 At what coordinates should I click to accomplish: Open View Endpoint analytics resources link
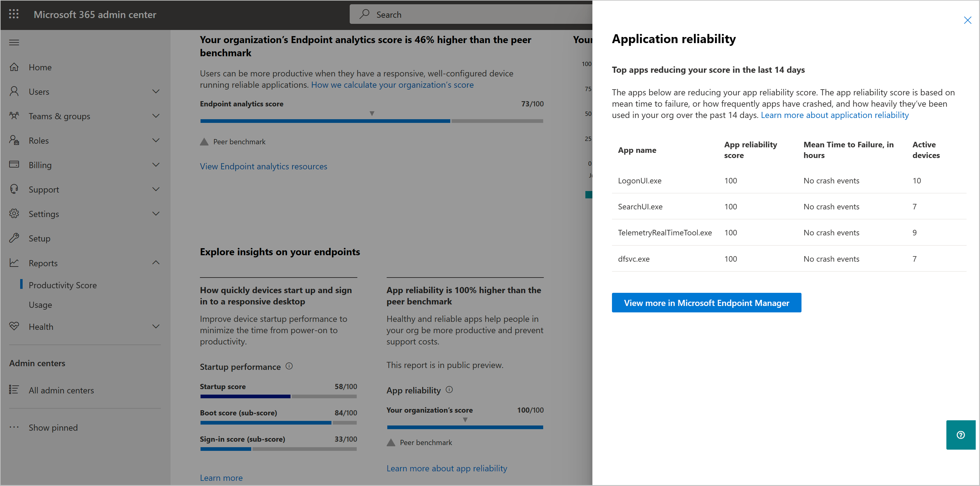263,166
